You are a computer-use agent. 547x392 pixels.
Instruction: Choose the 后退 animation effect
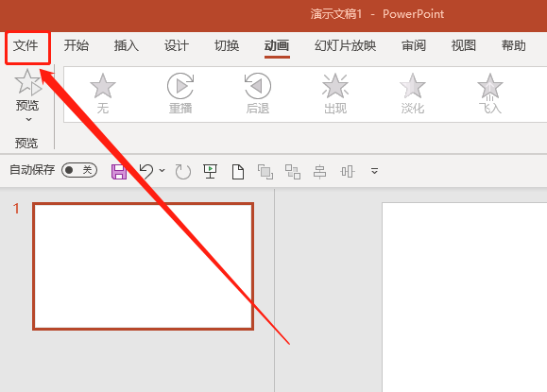[x=258, y=94]
